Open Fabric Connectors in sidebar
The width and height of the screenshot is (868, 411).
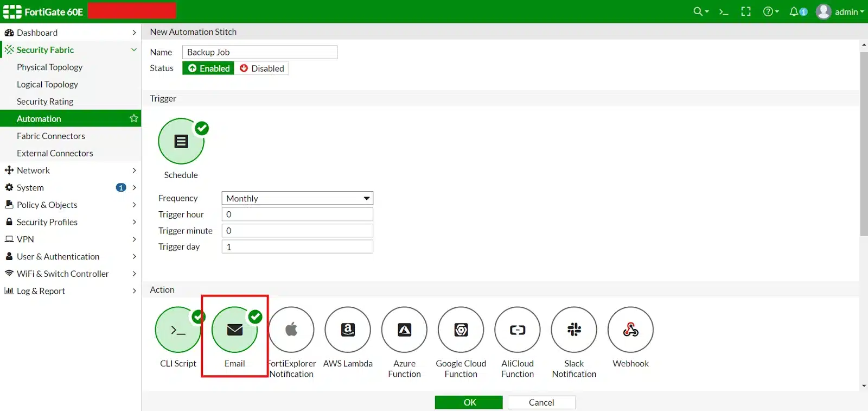(51, 136)
